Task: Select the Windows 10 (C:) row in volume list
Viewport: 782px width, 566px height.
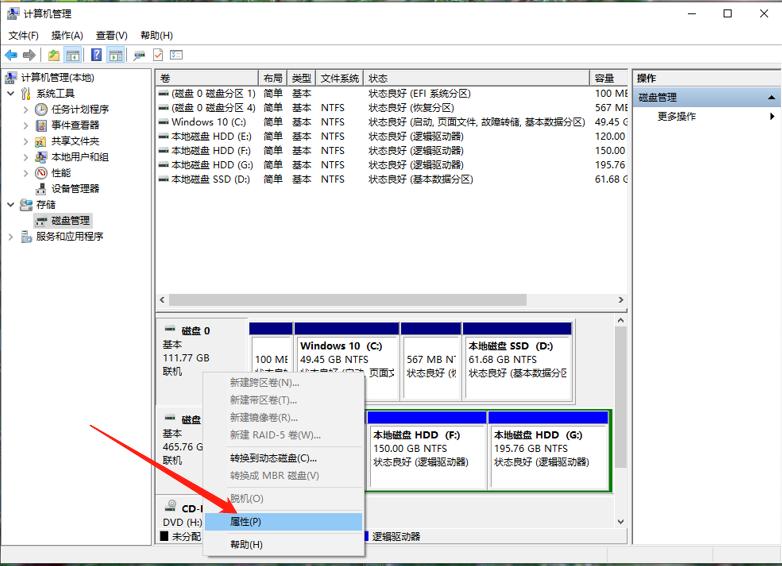Action: pyautogui.click(x=391, y=122)
